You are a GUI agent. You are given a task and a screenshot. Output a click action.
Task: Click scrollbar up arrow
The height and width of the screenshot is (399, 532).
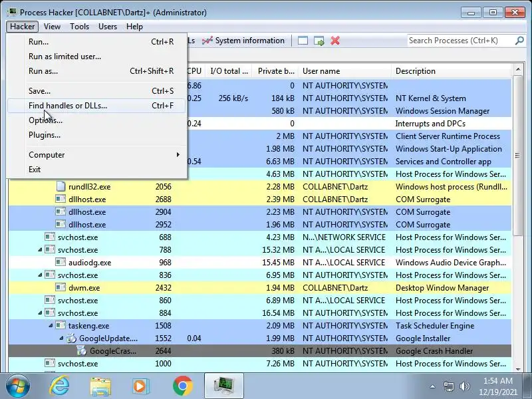518,70
